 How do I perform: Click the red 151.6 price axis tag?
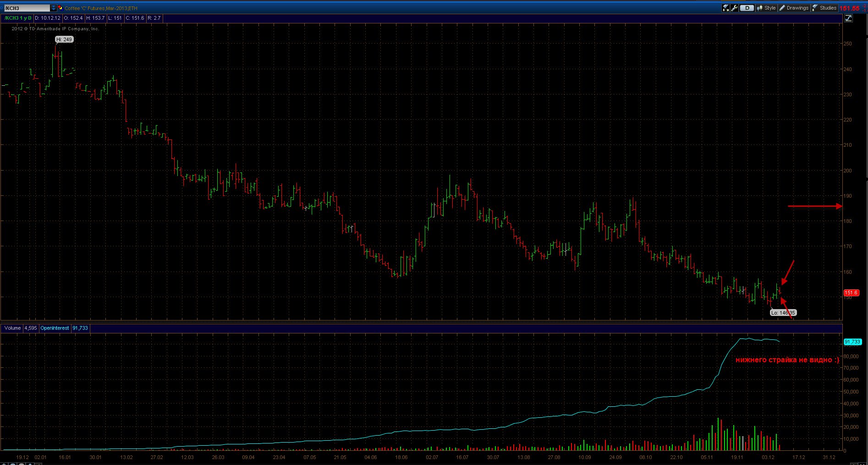click(851, 293)
